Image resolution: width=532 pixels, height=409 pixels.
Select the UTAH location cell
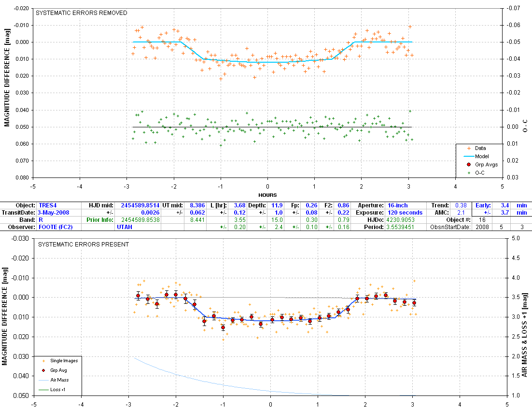coord(125,227)
